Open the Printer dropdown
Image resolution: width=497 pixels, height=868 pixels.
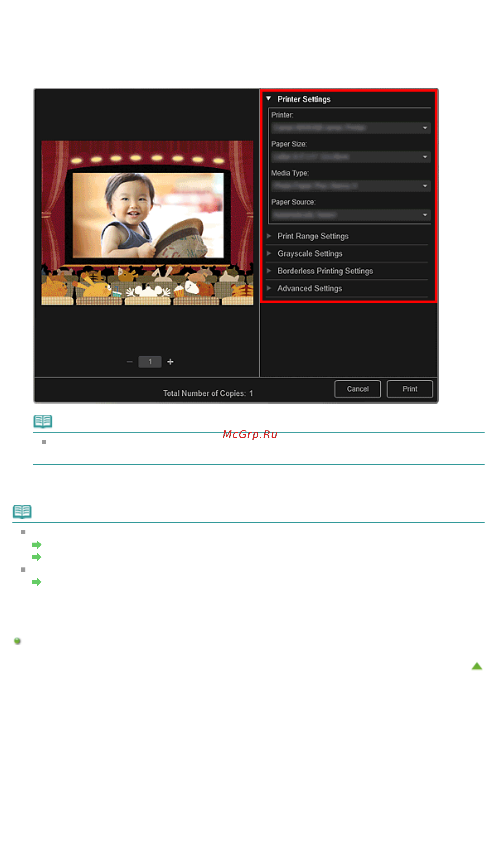click(351, 128)
